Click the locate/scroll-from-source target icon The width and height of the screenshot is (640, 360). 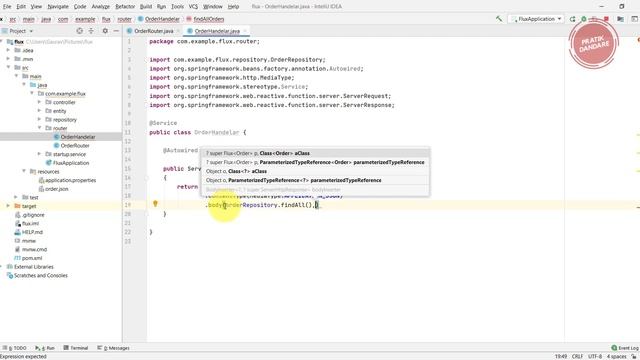pos(80,31)
